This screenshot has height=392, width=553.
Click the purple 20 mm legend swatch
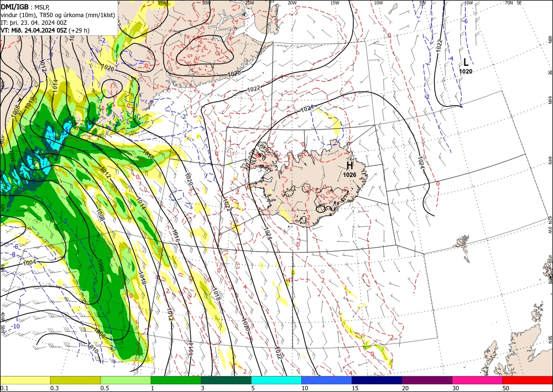(427, 380)
